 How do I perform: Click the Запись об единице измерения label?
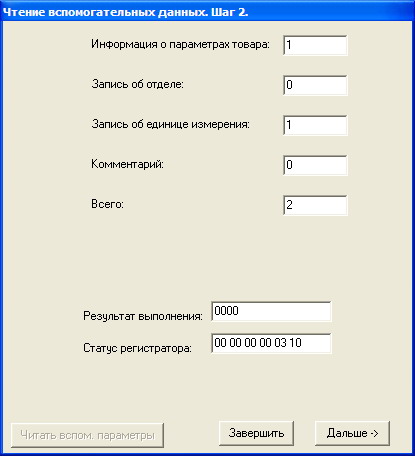click(170, 124)
